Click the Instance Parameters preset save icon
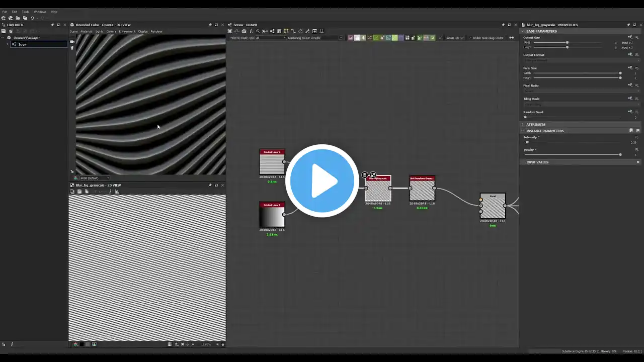 [631, 131]
